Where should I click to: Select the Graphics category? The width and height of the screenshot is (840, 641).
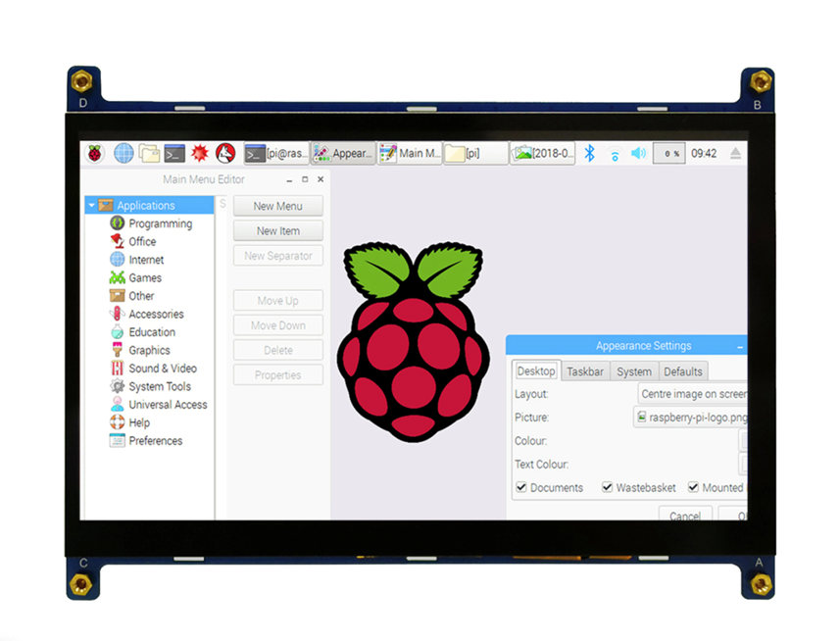click(149, 351)
